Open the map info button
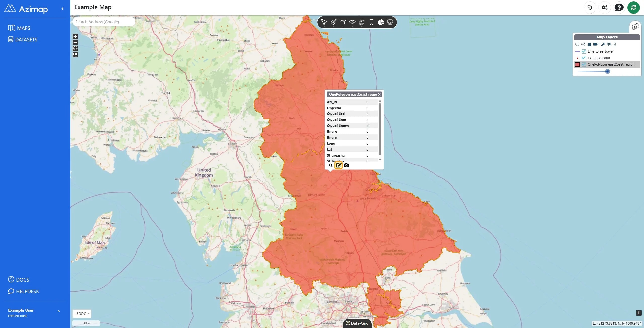The image size is (644, 328). click(x=638, y=313)
